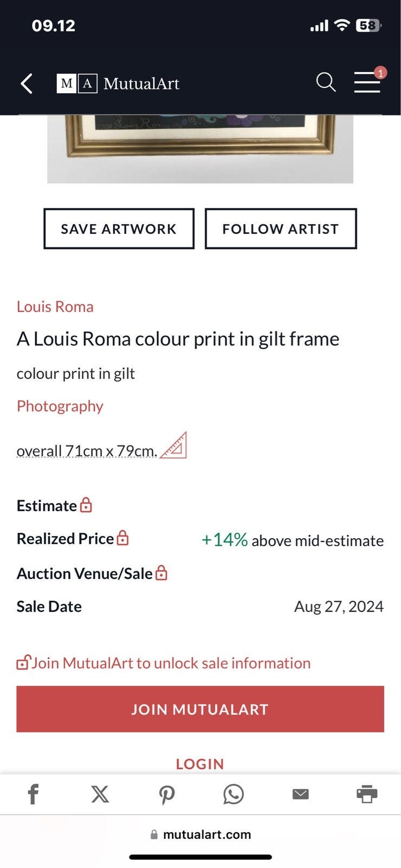
Task: Pin artwork to Pinterest
Action: pos(166,795)
